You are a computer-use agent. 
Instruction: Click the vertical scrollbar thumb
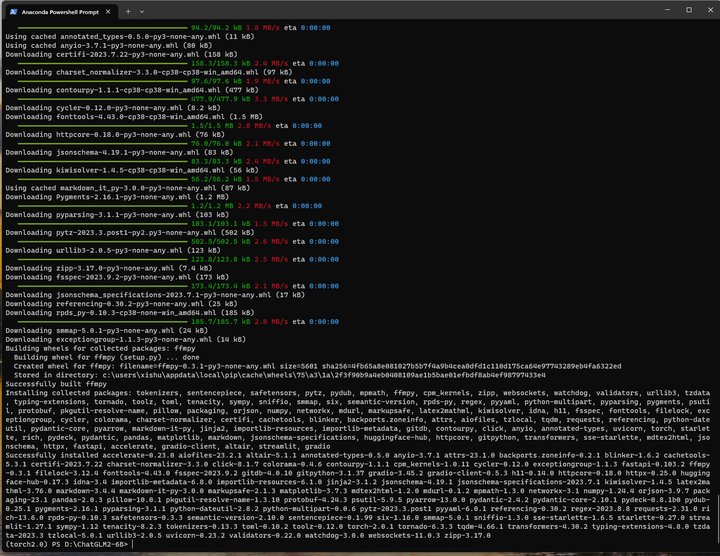pos(717,518)
